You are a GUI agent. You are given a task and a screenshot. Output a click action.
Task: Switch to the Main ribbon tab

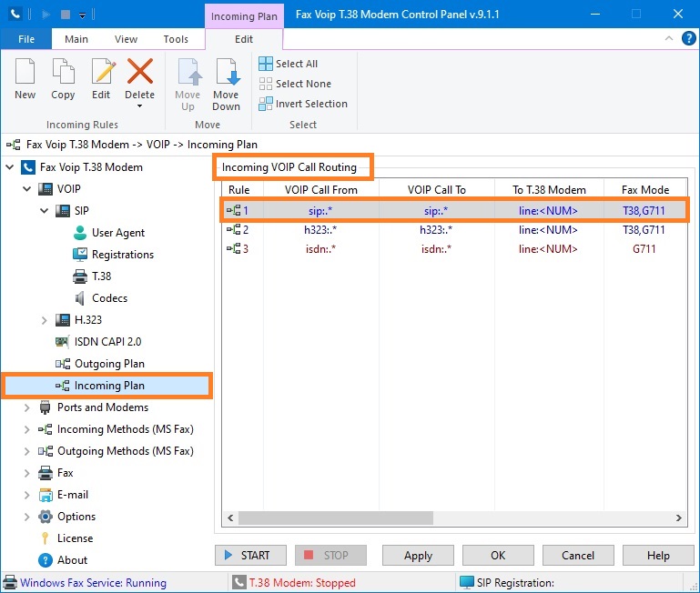click(76, 39)
